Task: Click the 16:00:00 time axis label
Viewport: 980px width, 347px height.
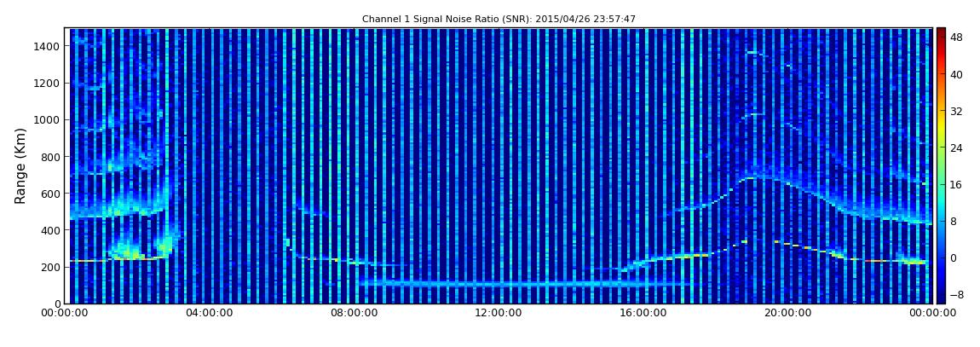Action: (643, 313)
